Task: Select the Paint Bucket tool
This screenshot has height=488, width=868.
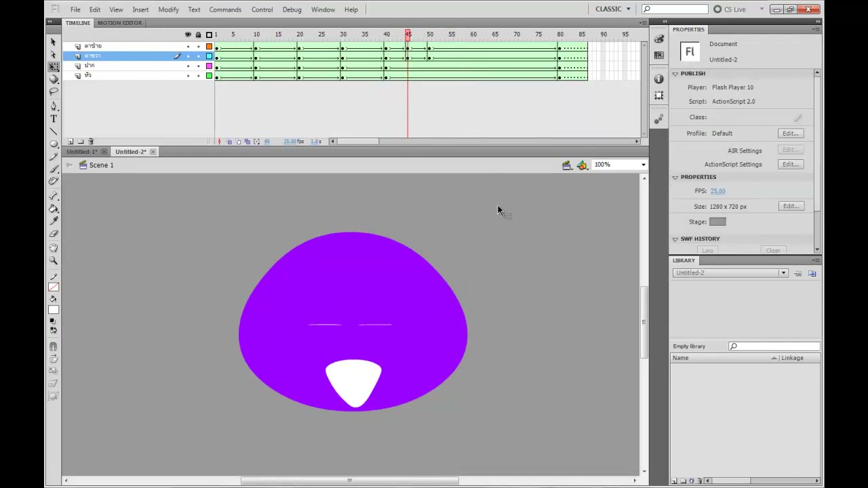Action: [54, 209]
